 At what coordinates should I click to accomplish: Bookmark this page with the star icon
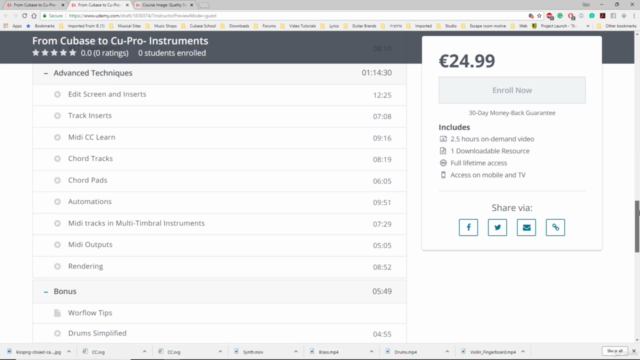[x=539, y=16]
